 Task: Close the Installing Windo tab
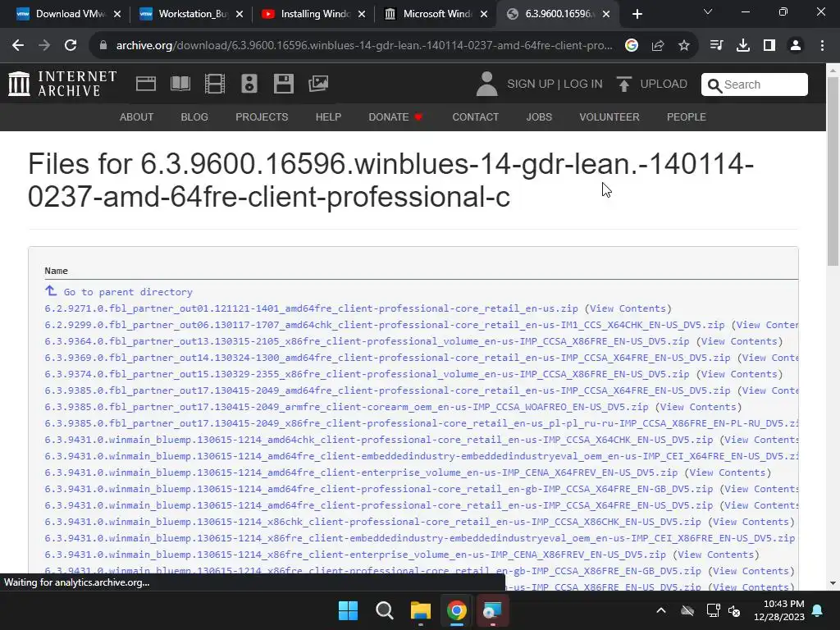point(362,15)
